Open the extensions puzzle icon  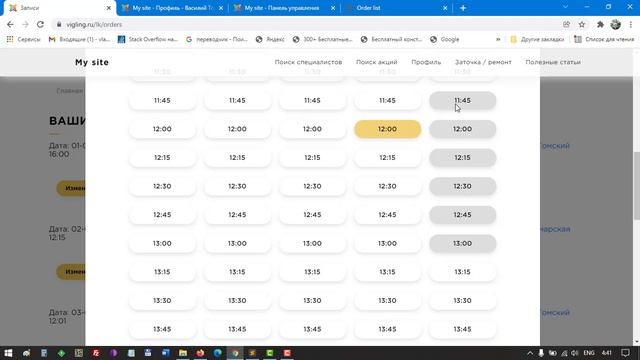coord(600,24)
